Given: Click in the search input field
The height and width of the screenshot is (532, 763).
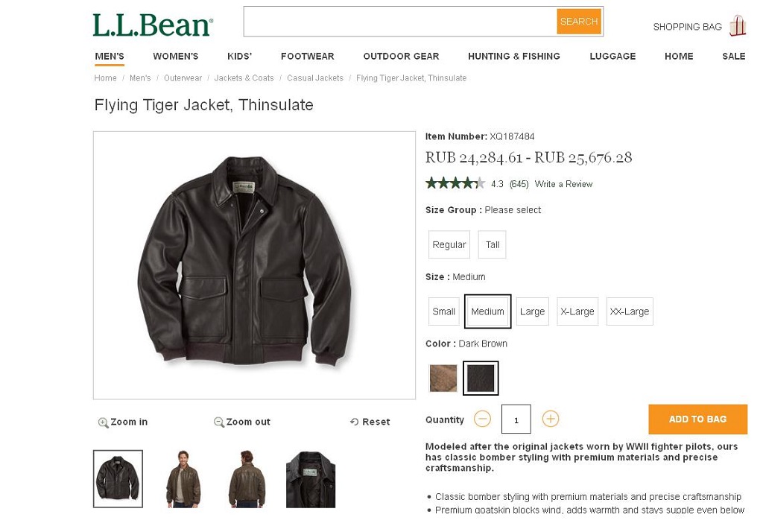Looking at the screenshot, I should coord(400,22).
